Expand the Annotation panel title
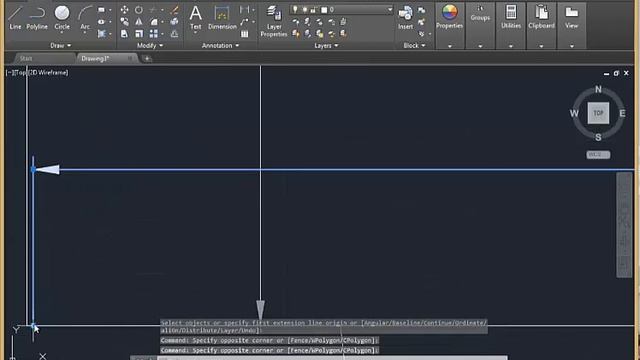640x360 pixels. coord(220,45)
